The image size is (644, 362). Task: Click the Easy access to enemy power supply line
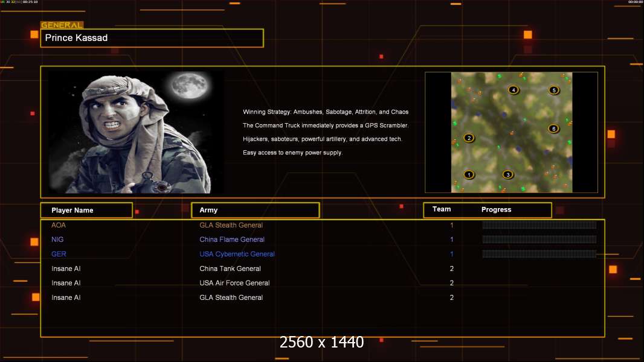click(x=292, y=153)
